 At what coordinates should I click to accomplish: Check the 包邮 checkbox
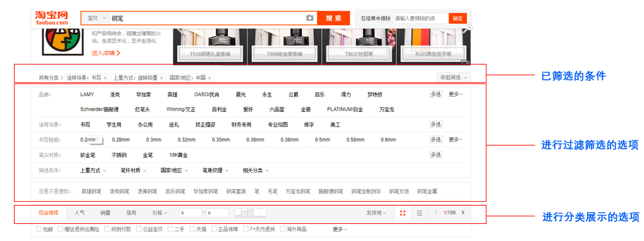pyautogui.click(x=39, y=229)
